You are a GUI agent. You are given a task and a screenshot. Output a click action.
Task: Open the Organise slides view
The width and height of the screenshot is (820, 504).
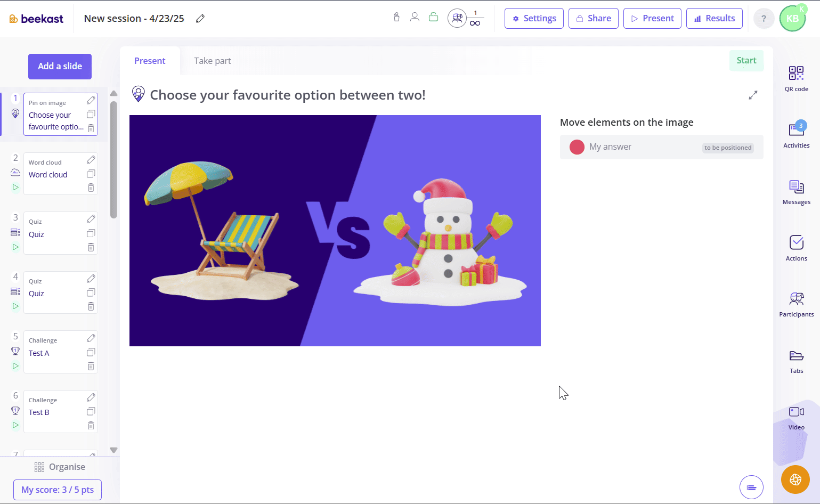coord(60,467)
